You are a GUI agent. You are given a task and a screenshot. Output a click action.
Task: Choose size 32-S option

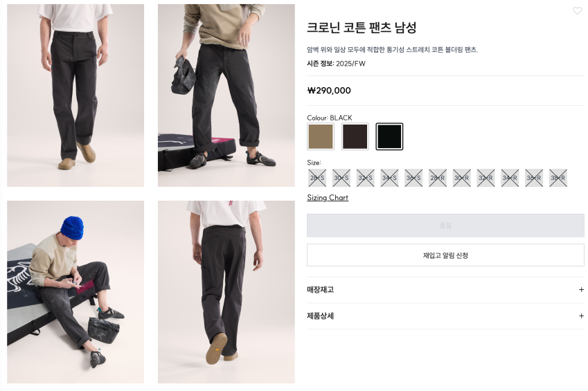[x=365, y=178]
